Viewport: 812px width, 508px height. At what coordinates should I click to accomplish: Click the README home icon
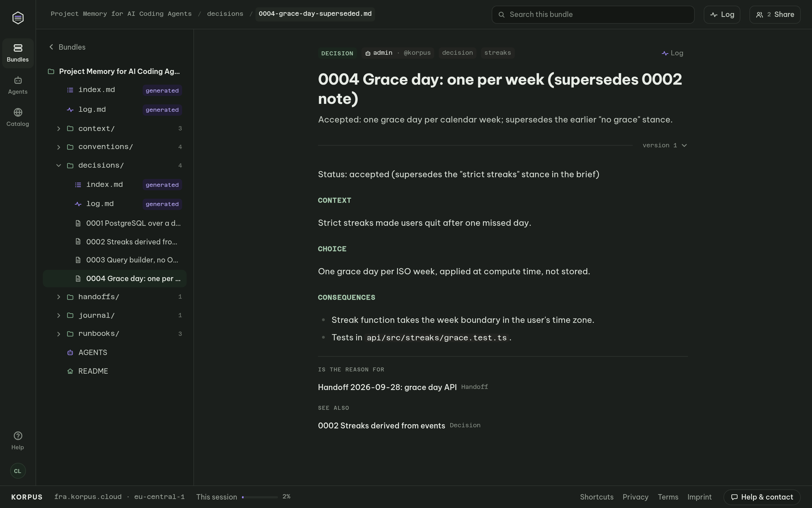coord(70,371)
